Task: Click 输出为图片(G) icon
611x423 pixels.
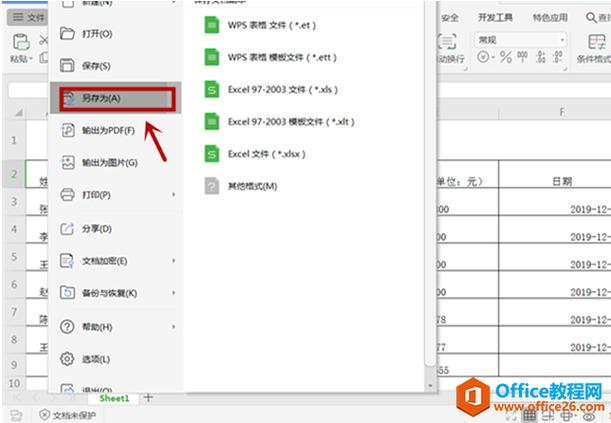Action: click(67, 162)
